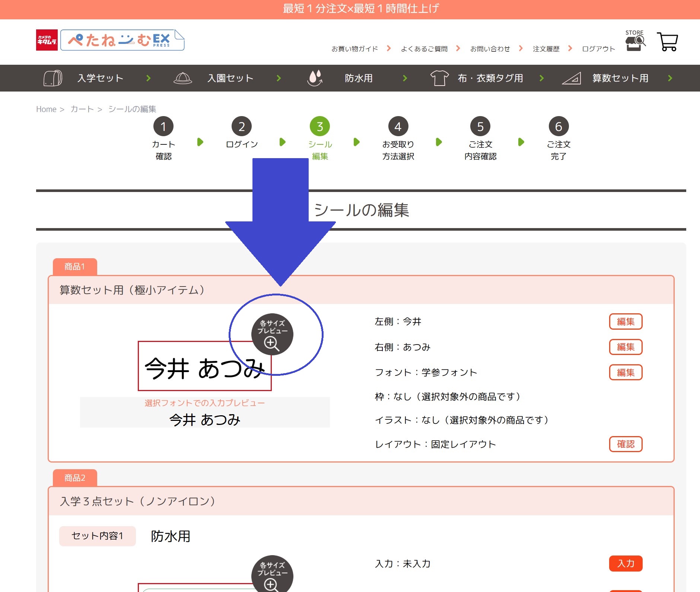Click step 3 シール編集 progress circle

319,127
